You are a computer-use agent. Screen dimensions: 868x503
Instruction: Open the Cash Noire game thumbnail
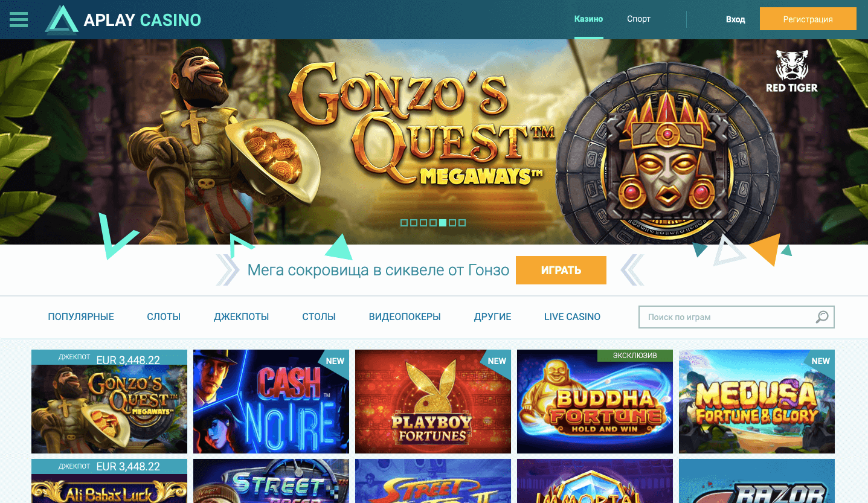(271, 402)
